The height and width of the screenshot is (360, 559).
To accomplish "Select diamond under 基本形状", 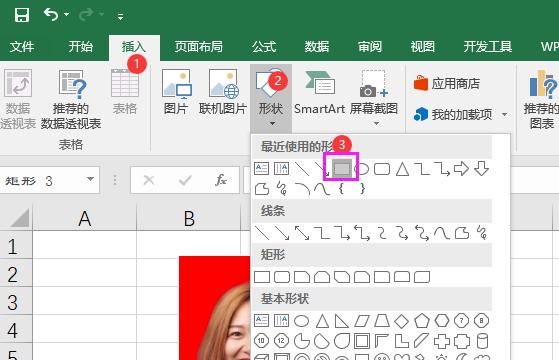I will [401, 321].
